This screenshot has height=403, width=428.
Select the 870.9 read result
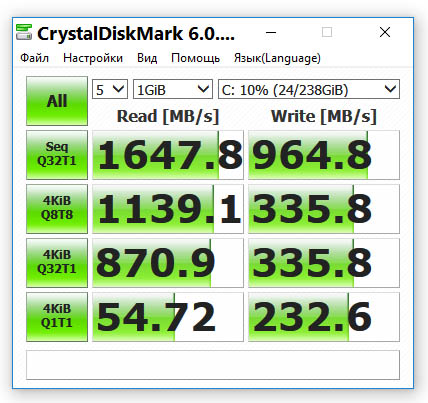168,263
